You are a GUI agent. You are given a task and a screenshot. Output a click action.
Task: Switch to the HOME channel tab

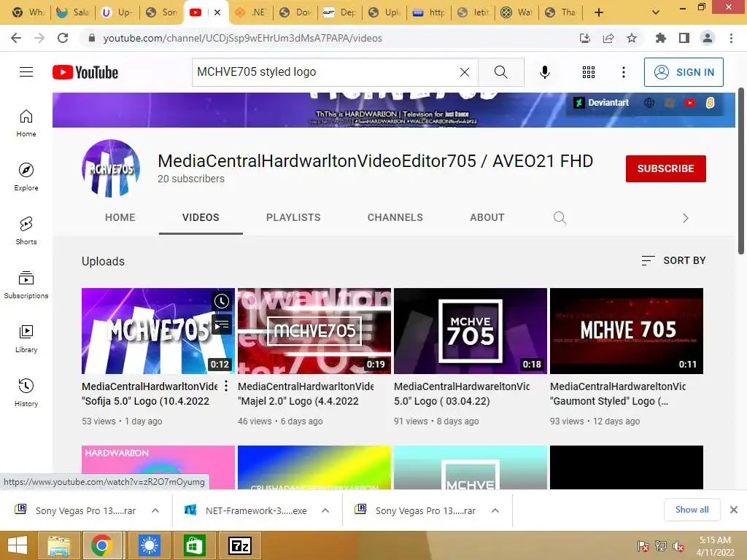pos(120,217)
